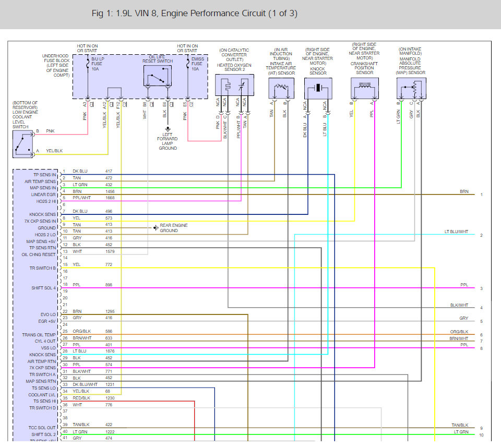
Task: Click the In Air Induction Tubing location note
Action: click(x=281, y=54)
